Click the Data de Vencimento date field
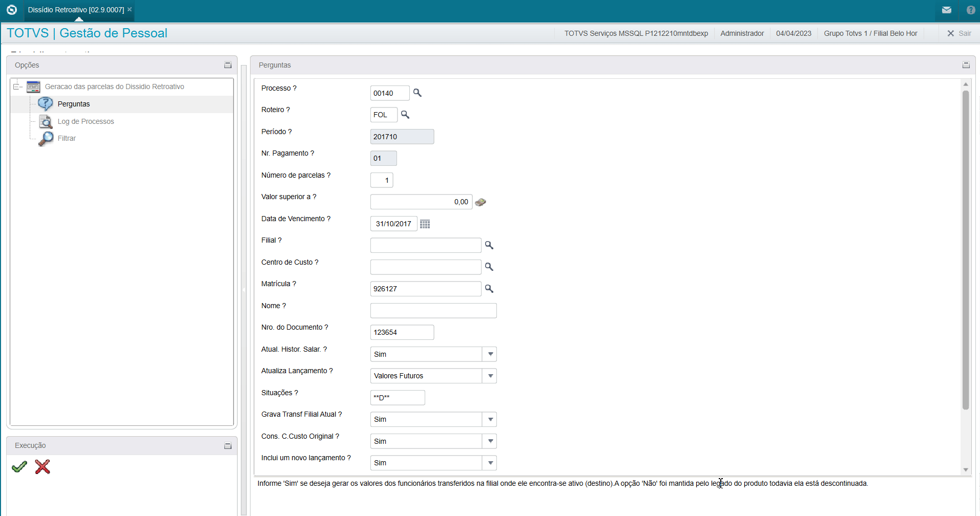The image size is (980, 516). pos(393,224)
